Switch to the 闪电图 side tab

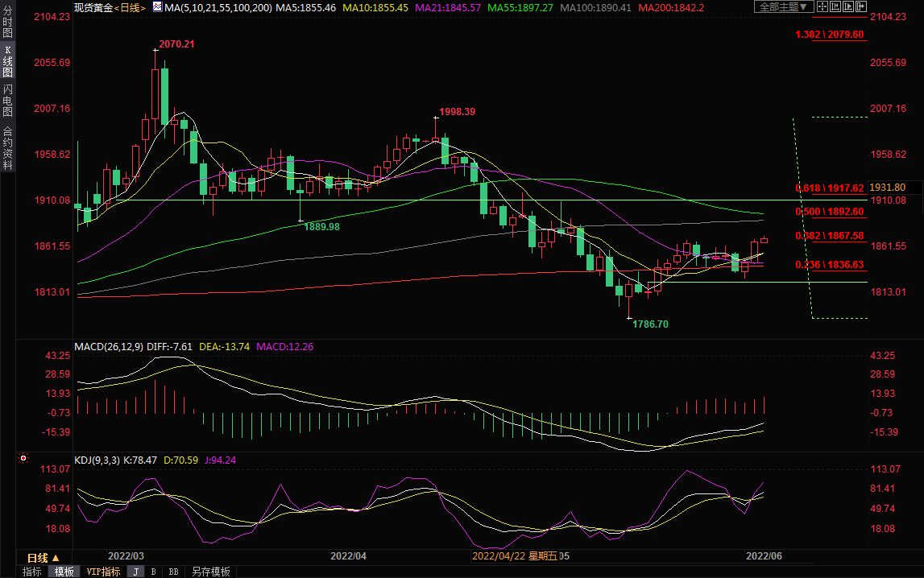[x=7, y=101]
